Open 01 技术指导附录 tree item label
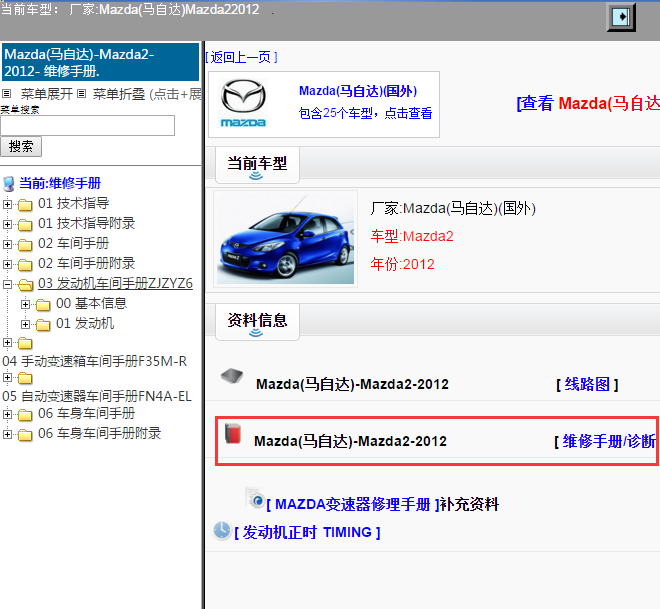 pyautogui.click(x=87, y=223)
